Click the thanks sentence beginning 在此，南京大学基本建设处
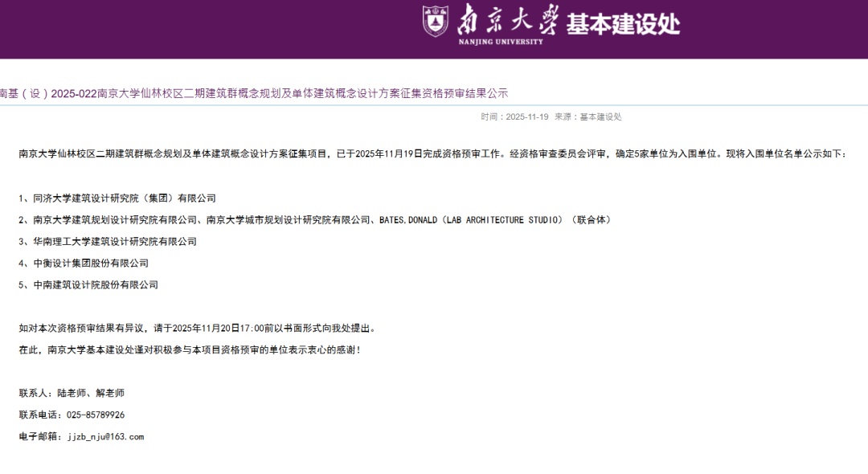The image size is (868, 474). (x=190, y=349)
